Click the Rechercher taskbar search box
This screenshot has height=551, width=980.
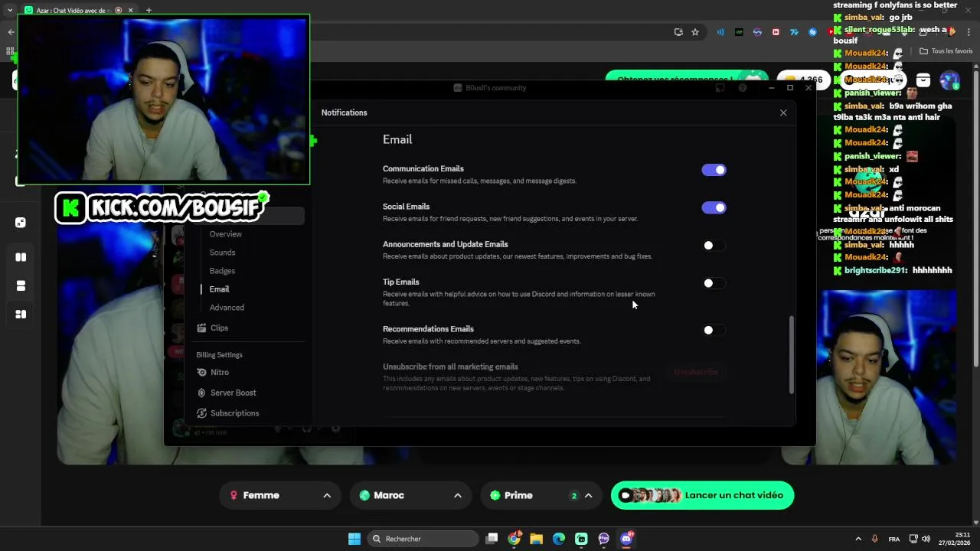(x=423, y=539)
